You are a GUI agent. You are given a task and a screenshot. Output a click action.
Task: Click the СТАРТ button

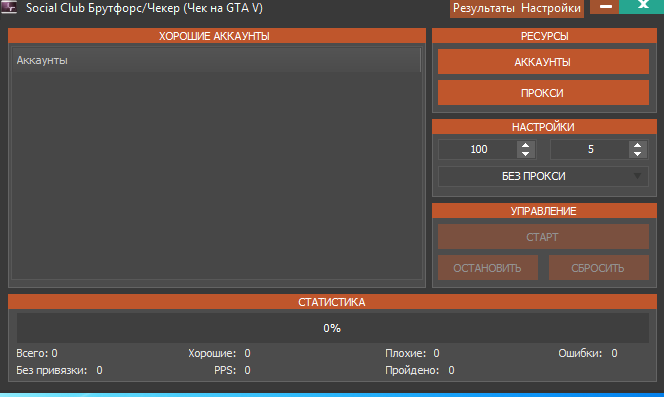point(543,237)
